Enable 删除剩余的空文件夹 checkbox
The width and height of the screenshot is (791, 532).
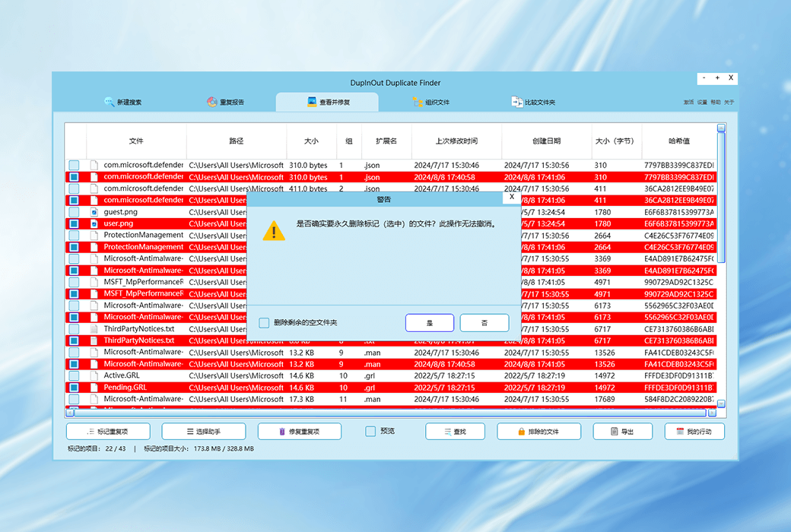point(264,323)
